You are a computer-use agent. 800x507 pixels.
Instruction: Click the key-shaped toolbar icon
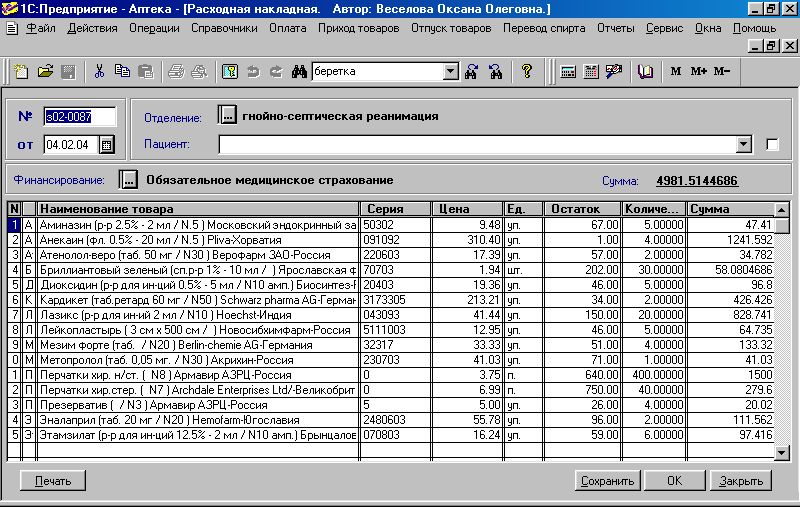pyautogui.click(x=230, y=71)
